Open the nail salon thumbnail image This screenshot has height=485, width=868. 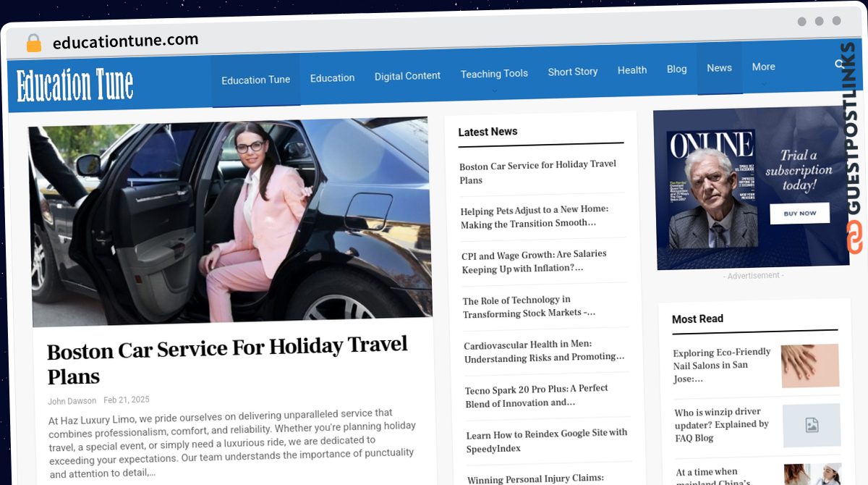click(810, 366)
